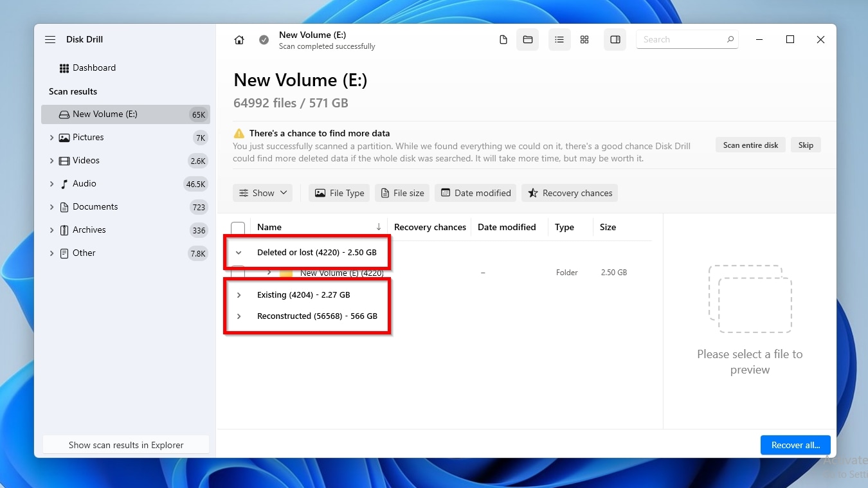Click the "Scan completed successfully" status text

[x=327, y=46]
